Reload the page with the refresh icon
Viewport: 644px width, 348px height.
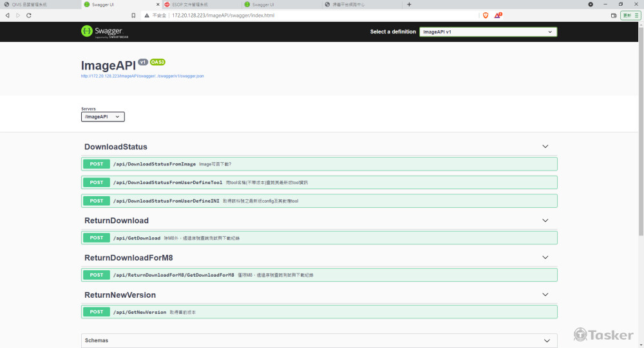click(29, 15)
